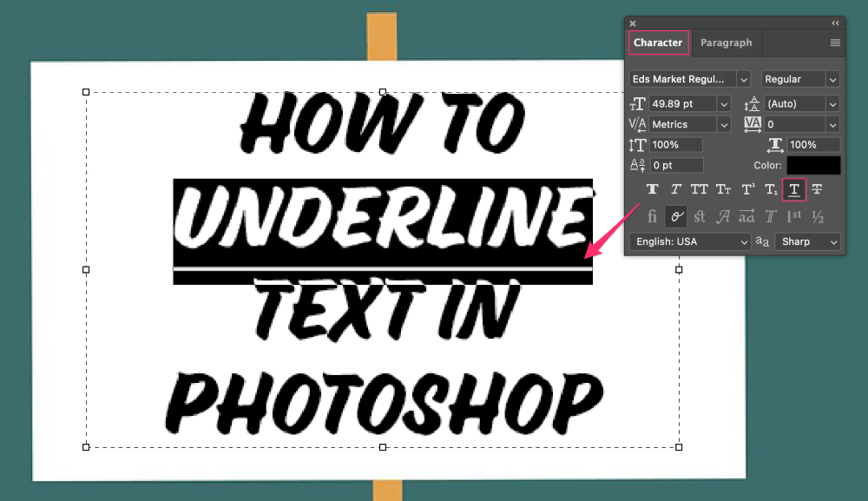Click the bottom-left text box handle

coord(86,447)
